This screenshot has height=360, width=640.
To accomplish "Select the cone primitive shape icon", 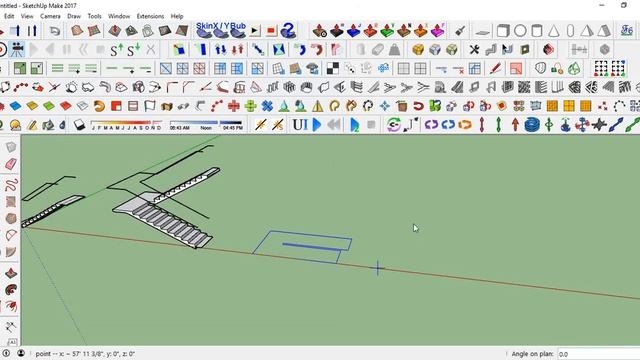I will (553, 31).
